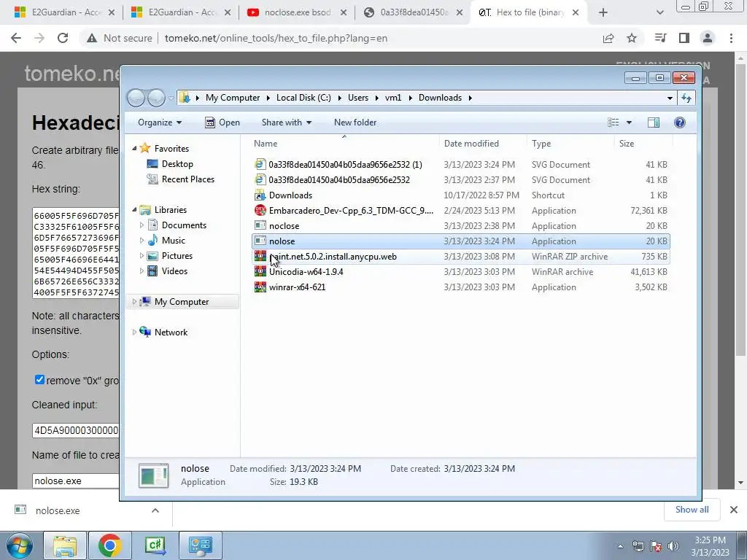Open Windows Explorer from the taskbar

65,545
